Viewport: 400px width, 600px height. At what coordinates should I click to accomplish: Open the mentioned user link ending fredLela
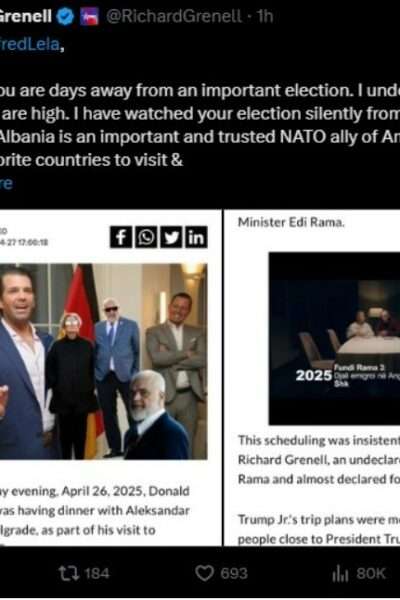coord(30,45)
